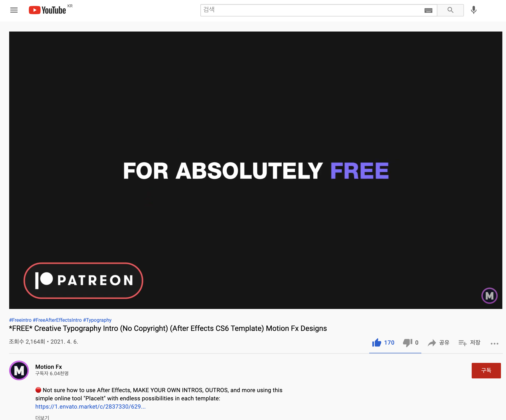Click the #Freeintro hashtag
Viewport: 506px width, 420px height.
(x=20, y=320)
